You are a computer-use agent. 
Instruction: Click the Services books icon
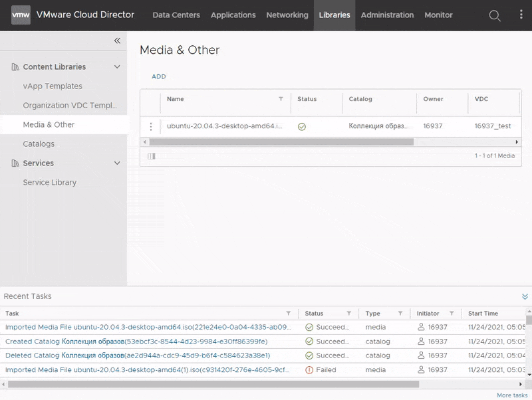coord(15,163)
